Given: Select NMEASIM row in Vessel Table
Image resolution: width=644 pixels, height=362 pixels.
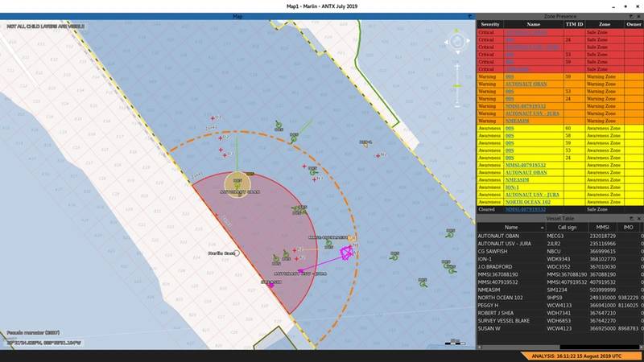Looking at the screenshot, I should [x=559, y=290].
